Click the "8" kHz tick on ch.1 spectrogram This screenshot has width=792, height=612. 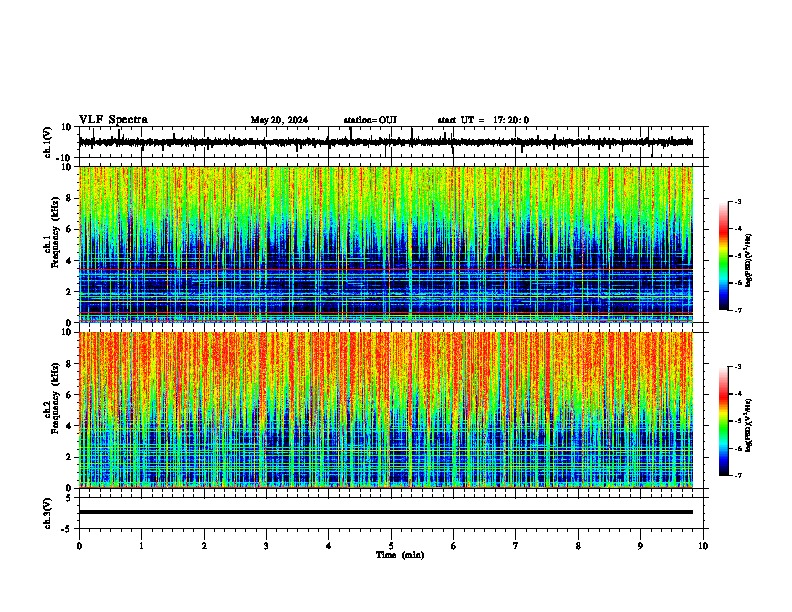[x=69, y=198]
